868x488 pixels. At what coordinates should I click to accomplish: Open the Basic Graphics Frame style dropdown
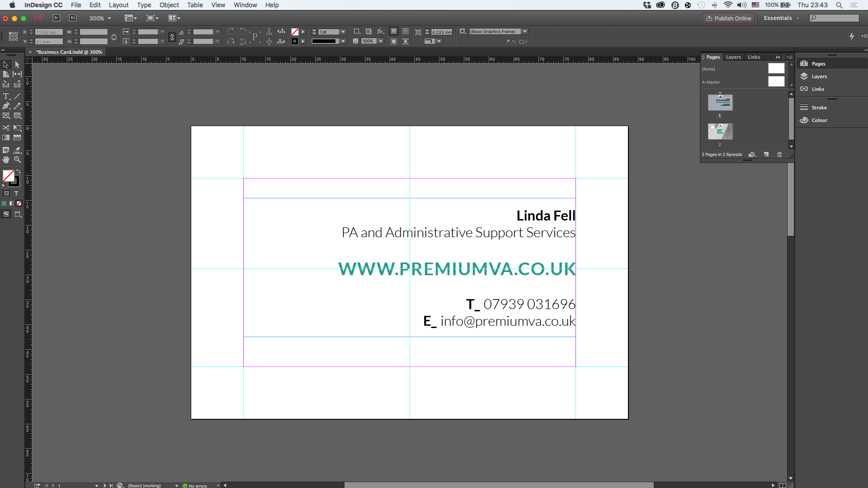point(525,32)
